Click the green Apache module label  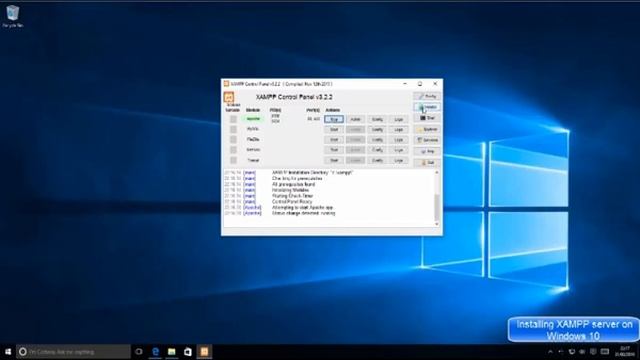tap(253, 119)
